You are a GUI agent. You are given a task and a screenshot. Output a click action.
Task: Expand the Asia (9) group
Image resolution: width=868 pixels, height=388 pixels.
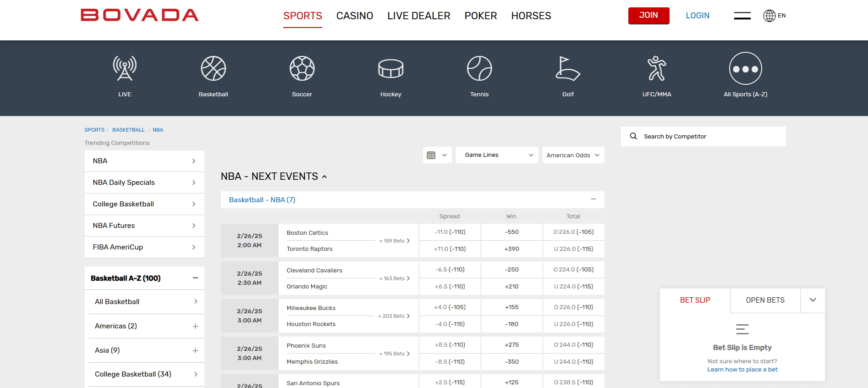(195, 350)
